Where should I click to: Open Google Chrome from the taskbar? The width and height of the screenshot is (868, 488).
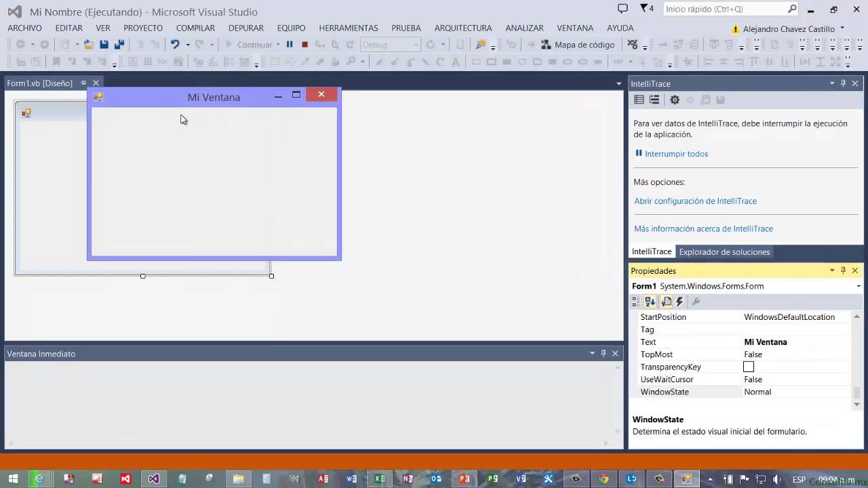[x=604, y=479]
